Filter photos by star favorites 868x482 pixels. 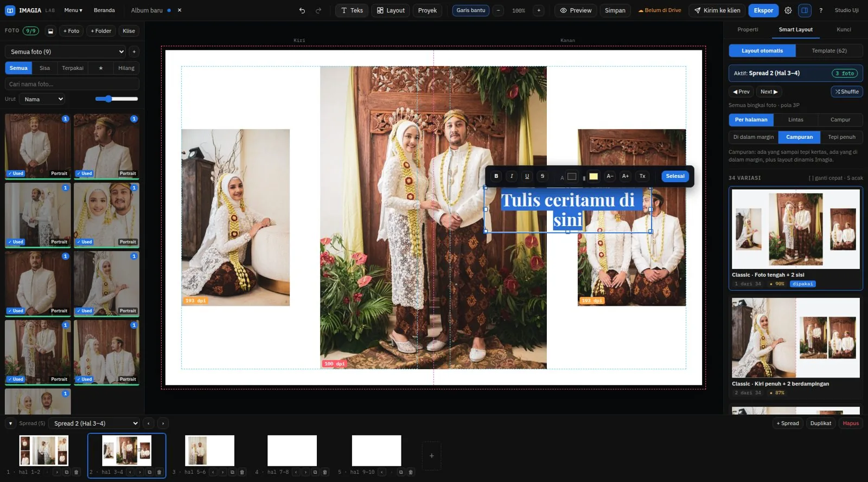pyautogui.click(x=100, y=68)
